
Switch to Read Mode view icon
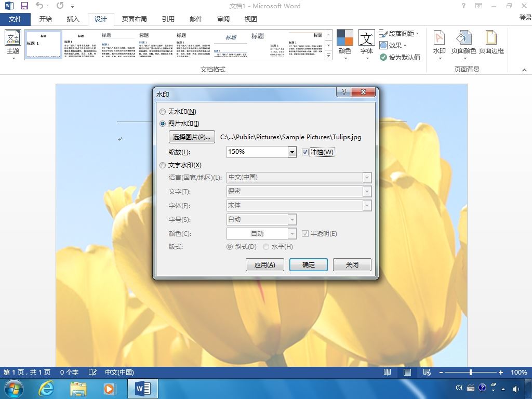click(387, 372)
